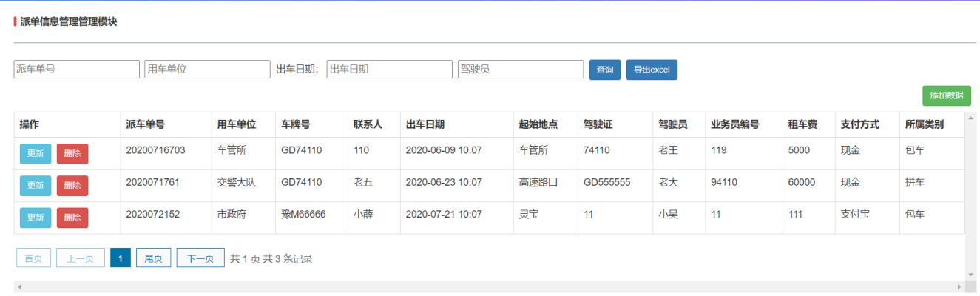Viewport: 980px width, 296px height.
Task: Click 更新 for the 市政府 row
Action: pos(36,218)
